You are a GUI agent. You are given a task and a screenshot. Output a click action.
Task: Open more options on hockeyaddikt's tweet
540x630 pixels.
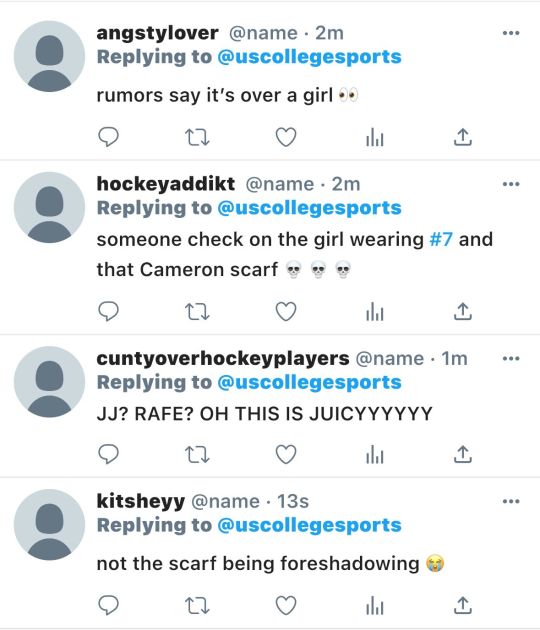coord(511,184)
